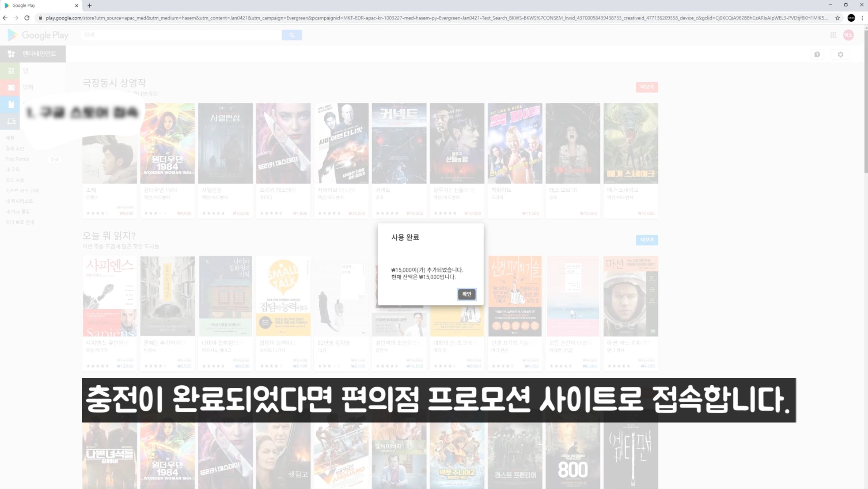Screen dimensions: 868x489
Task: Open the 코드 사용 link
Action: (15, 180)
